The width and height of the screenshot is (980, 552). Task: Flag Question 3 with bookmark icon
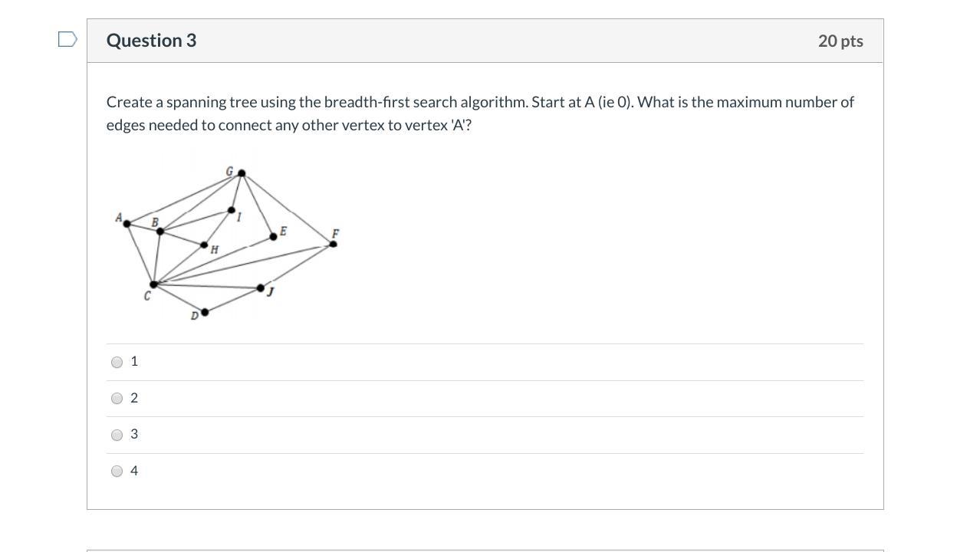pyautogui.click(x=67, y=39)
